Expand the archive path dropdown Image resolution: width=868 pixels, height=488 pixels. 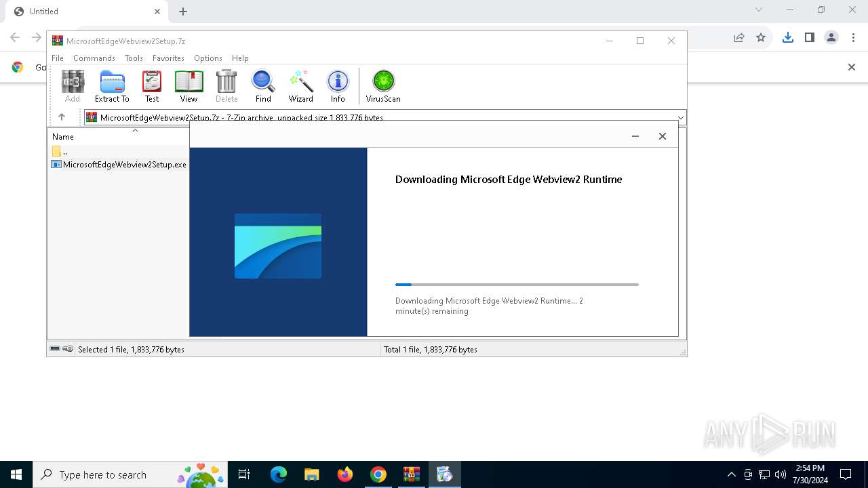681,117
